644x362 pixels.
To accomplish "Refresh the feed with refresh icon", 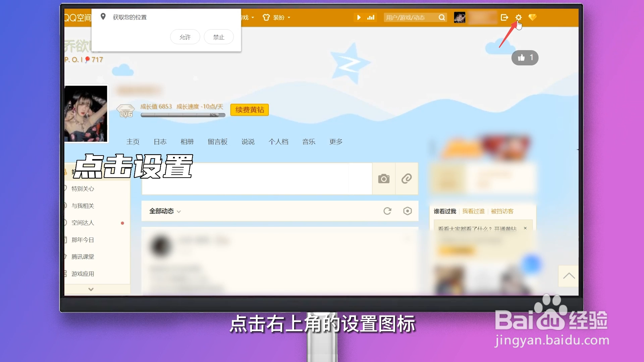I will coord(387,211).
